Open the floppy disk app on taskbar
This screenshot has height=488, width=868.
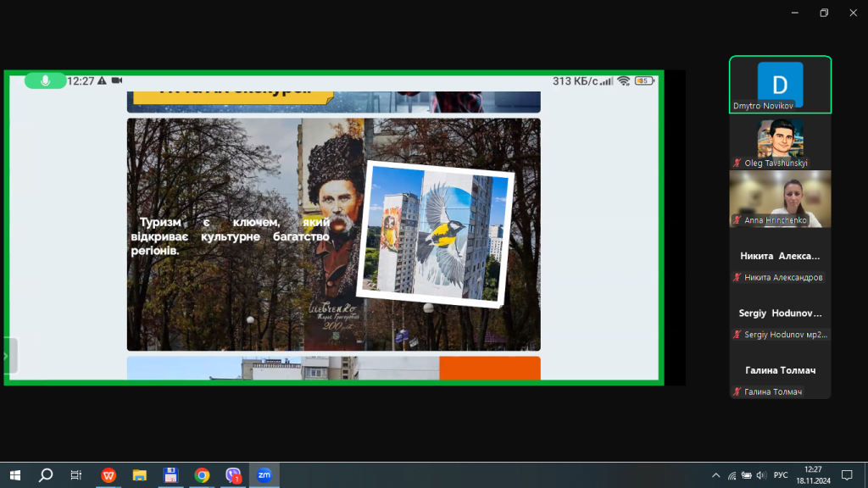[170, 475]
